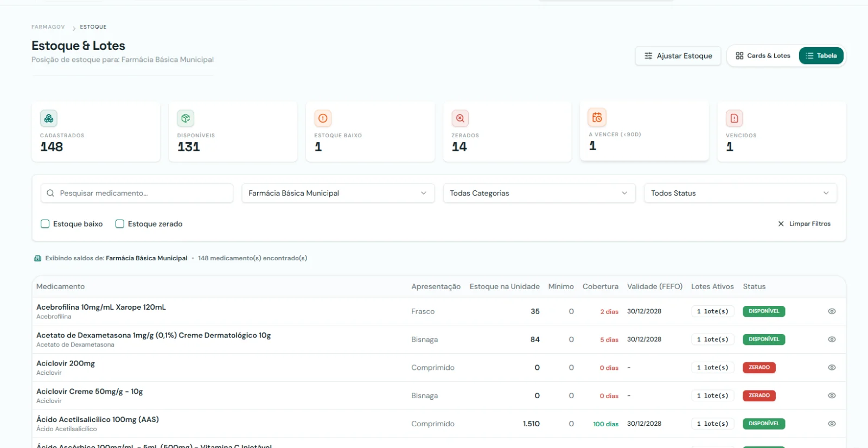Click the ESTOQUE breadcrumb
This screenshot has height=448, width=868.
(93, 27)
